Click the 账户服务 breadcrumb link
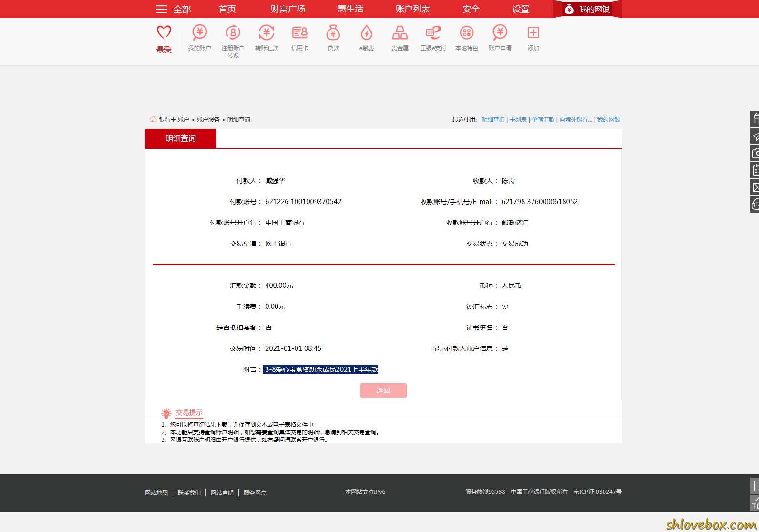 click(x=208, y=120)
